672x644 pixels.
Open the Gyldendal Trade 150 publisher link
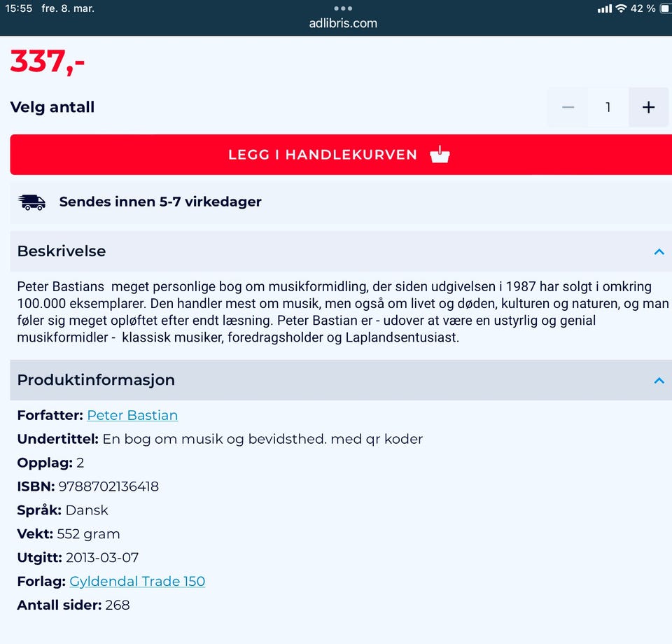(x=137, y=581)
